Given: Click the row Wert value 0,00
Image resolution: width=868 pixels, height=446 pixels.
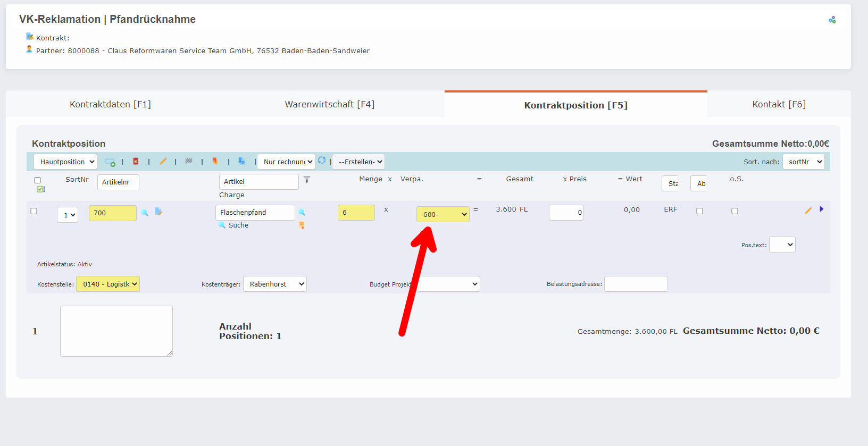Looking at the screenshot, I should click(632, 210).
